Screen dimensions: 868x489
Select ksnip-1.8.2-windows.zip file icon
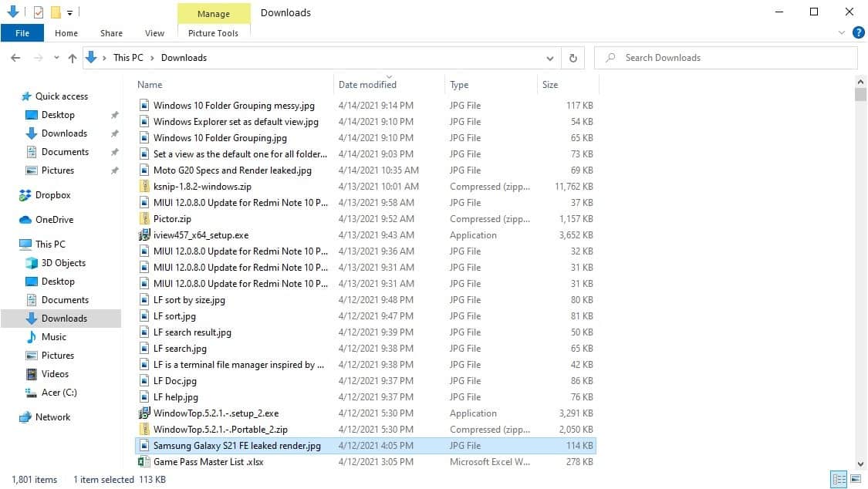pyautogui.click(x=144, y=187)
